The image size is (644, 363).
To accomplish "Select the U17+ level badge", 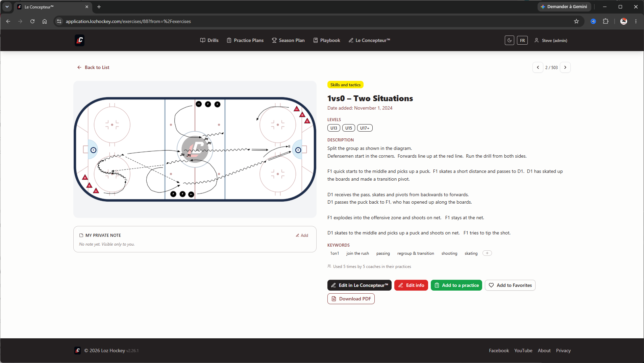I will click(x=365, y=128).
